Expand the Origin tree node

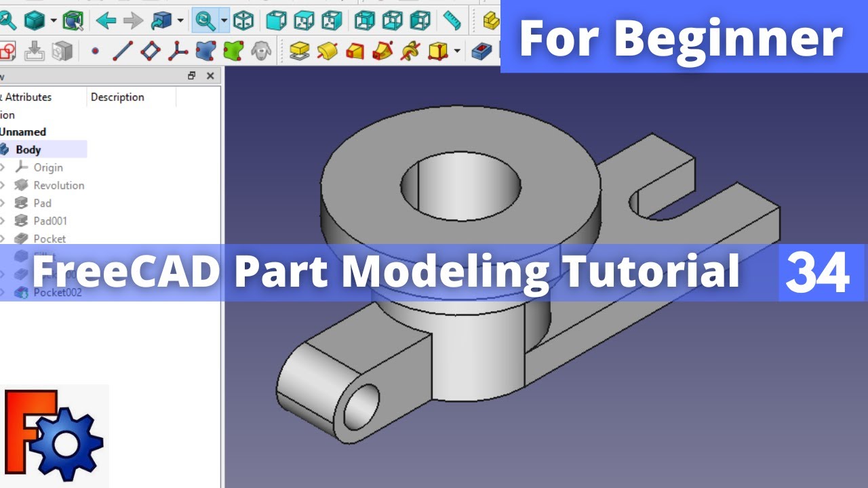3,167
